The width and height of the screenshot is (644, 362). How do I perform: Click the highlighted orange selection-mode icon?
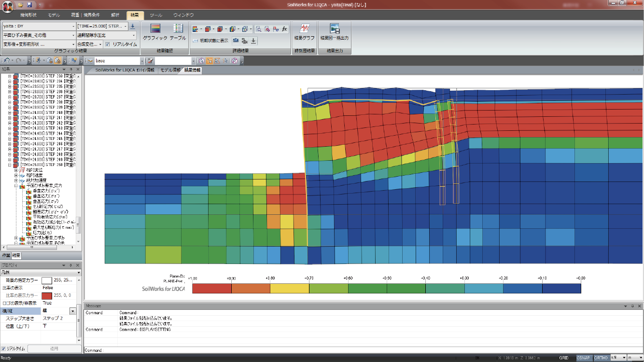point(210,61)
